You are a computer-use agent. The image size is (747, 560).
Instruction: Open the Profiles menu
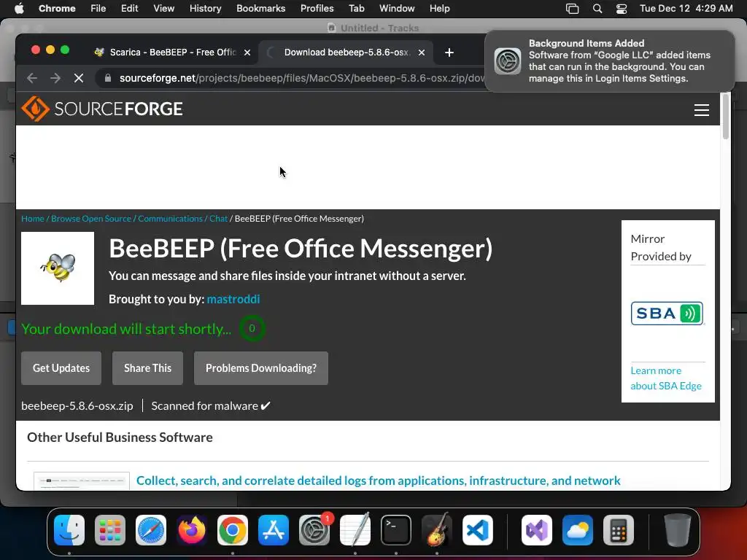[x=317, y=8]
